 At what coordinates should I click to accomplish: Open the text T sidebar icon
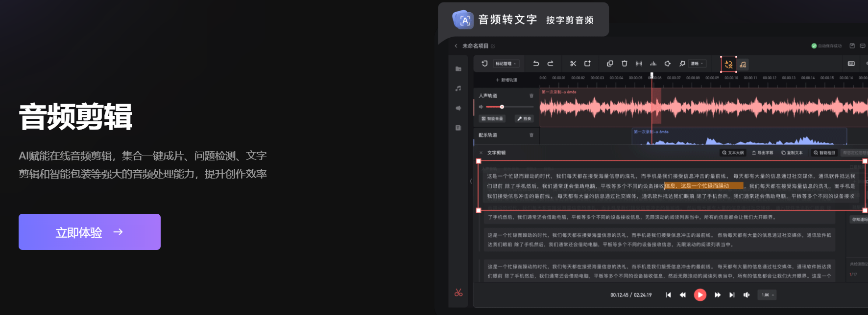tap(458, 128)
